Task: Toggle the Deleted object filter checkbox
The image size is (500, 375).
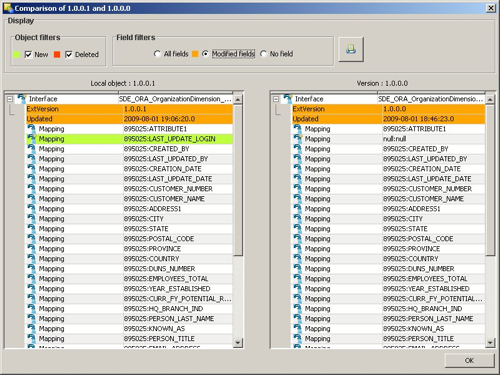Action: click(69, 54)
